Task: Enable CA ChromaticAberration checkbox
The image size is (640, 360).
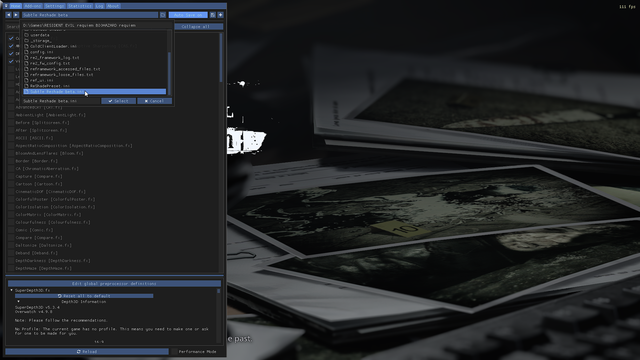Action: [11, 169]
